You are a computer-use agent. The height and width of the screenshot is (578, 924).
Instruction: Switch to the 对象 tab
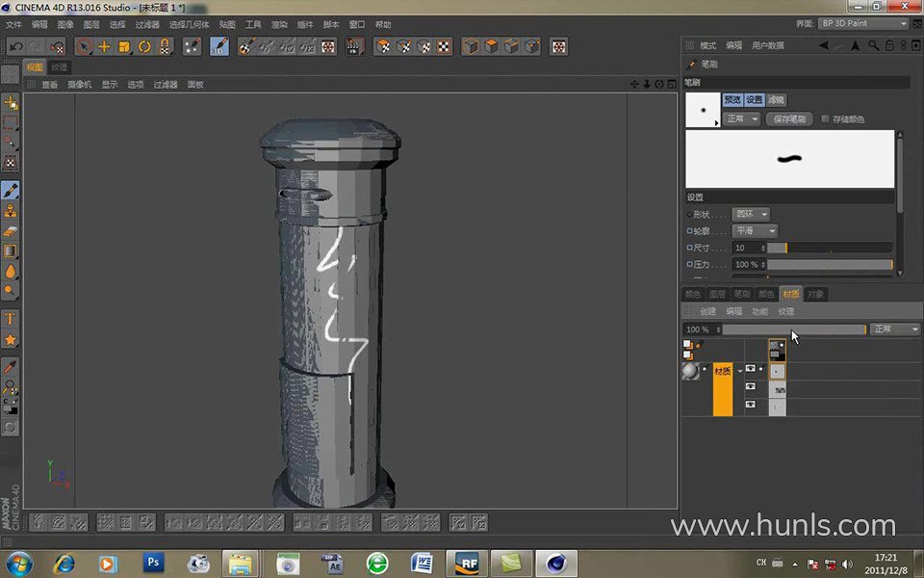815,294
